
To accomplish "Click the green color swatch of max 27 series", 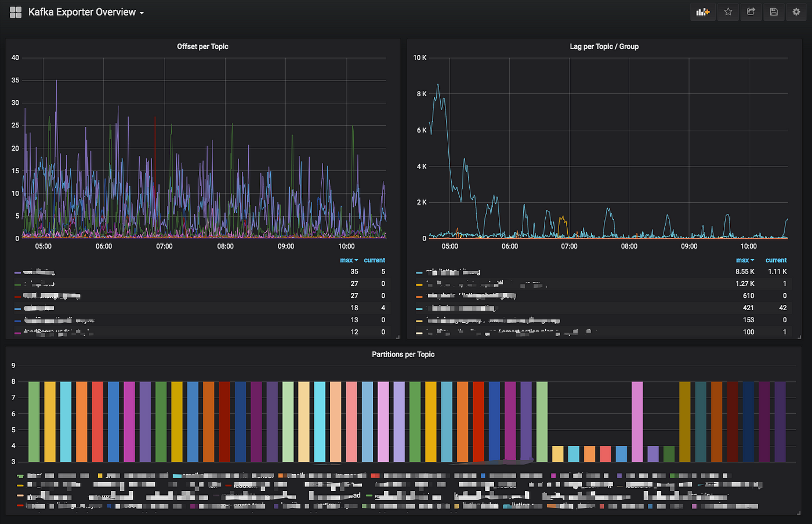I will [17, 284].
